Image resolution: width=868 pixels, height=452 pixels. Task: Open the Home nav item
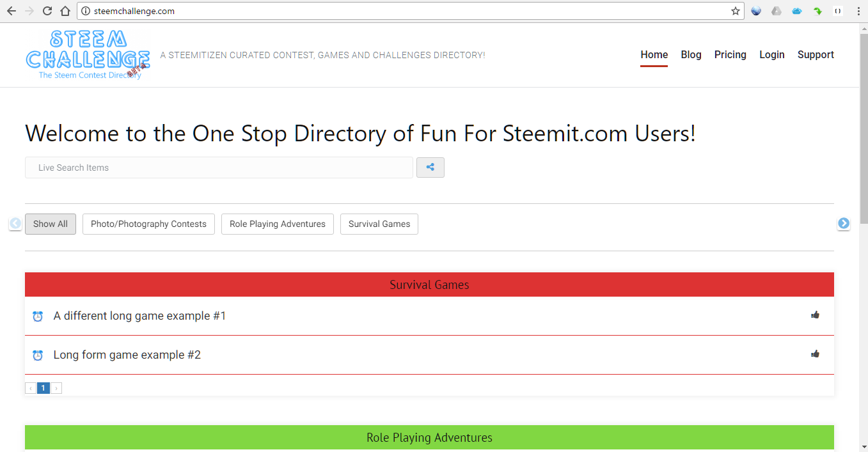(x=654, y=55)
